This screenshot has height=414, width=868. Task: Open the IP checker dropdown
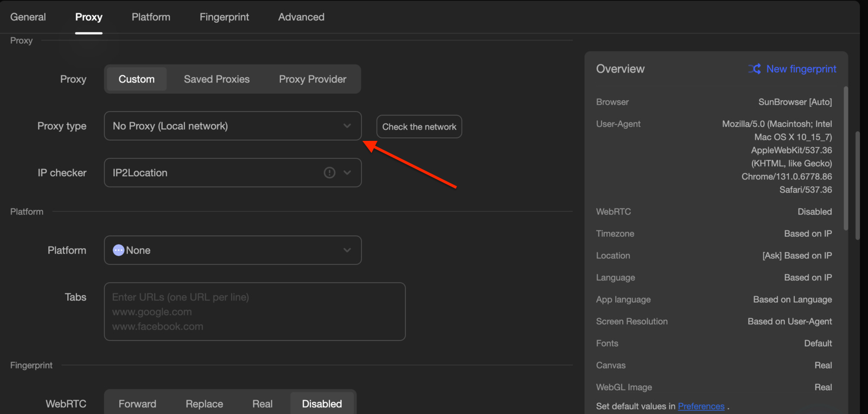point(347,173)
